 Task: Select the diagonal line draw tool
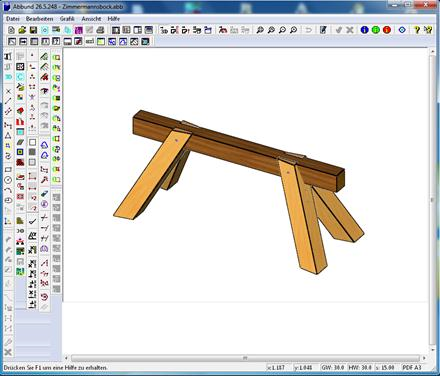8,101
